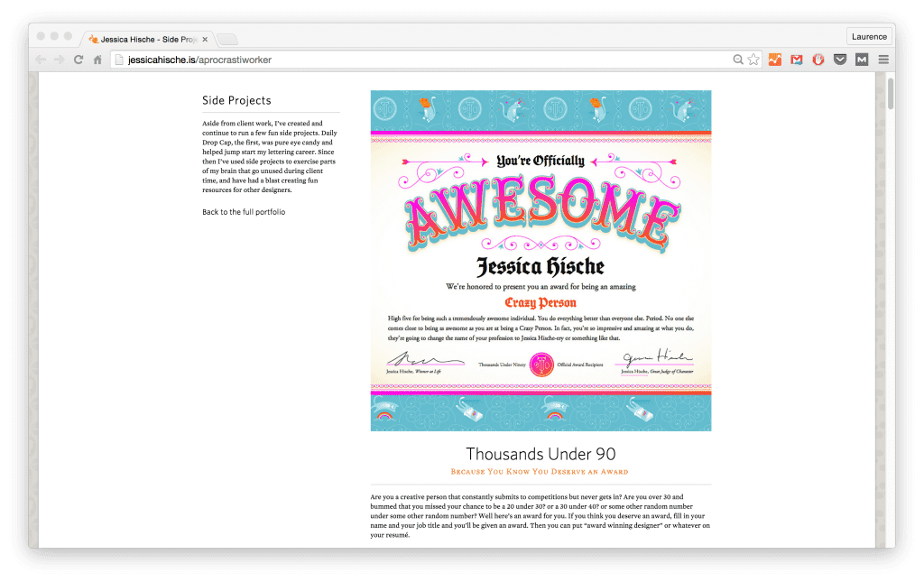
Task: Click Because You Know You Deserve an Award
Action: pos(540,472)
